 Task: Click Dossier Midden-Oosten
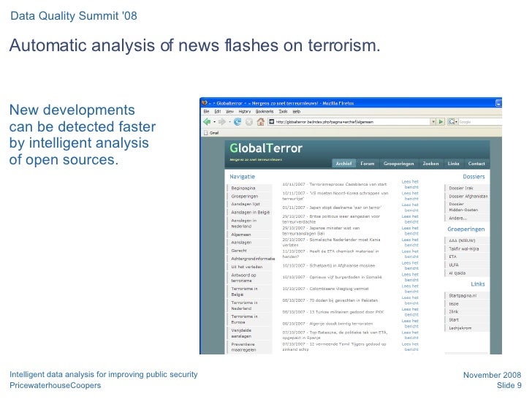coord(466,207)
